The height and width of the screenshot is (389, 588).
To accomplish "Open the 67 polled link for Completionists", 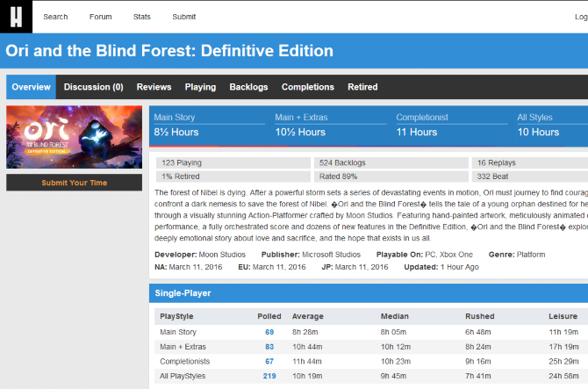I will click(x=269, y=362).
